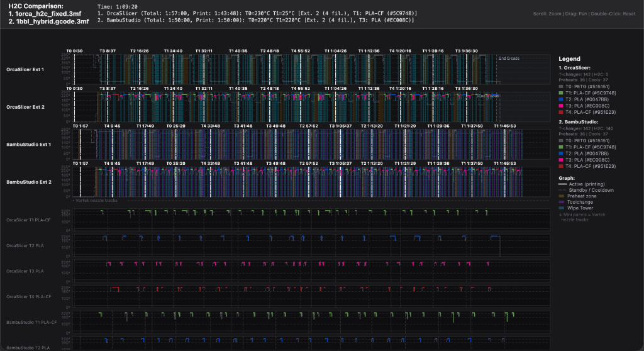Click T2 1:13:20 marker above BambuStudio Ext 2
The image size is (644, 351).
[x=372, y=163]
